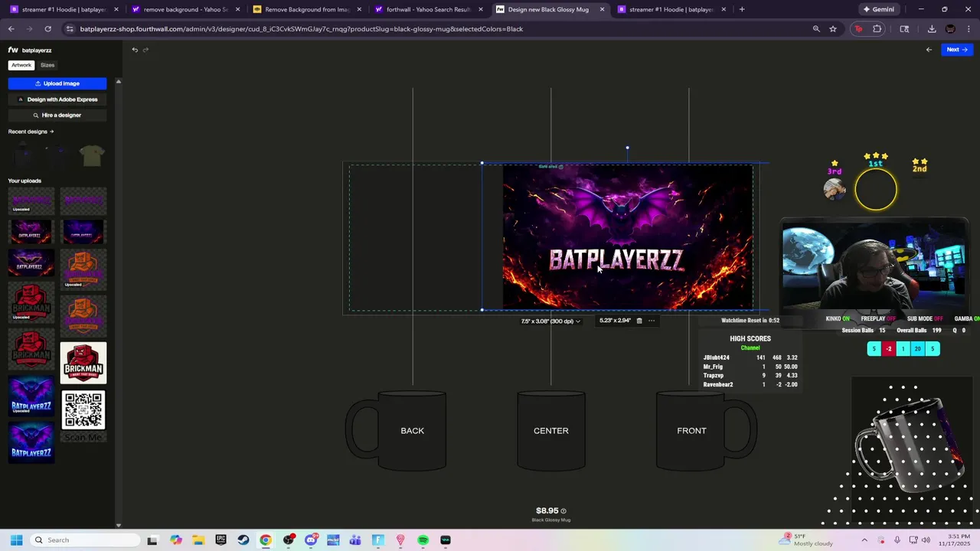
Task: Click the Gemini button in Chrome
Action: coord(878,9)
